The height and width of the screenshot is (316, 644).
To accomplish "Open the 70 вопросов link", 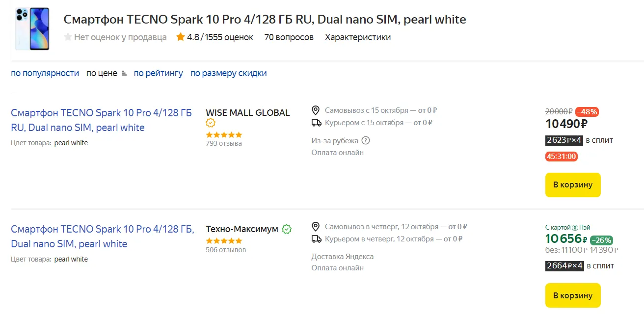I will pyautogui.click(x=289, y=37).
